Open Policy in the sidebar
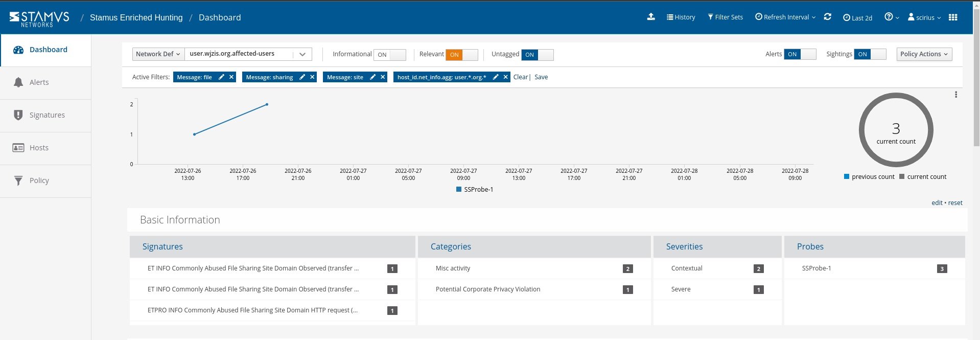 [46, 181]
